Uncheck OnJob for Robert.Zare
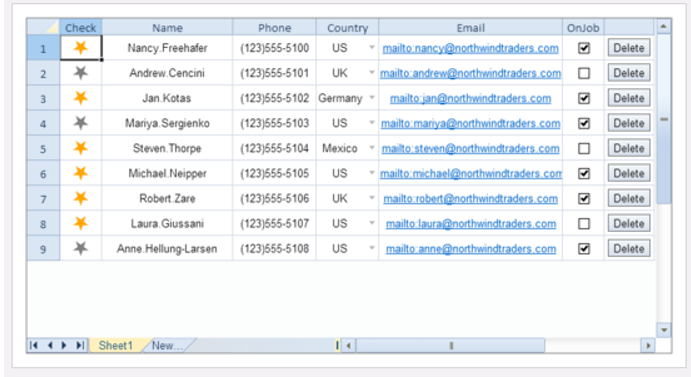Viewport: 691px width, 377px height. pos(584,199)
